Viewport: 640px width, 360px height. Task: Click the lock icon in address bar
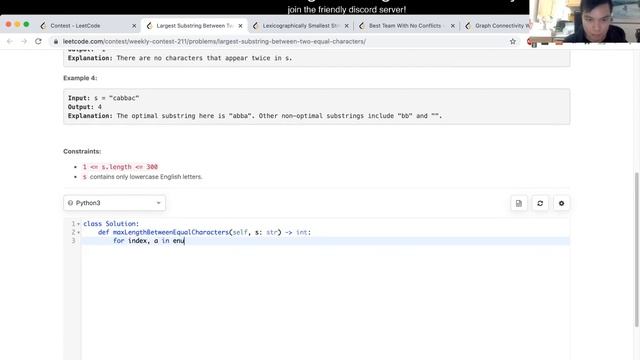56,41
